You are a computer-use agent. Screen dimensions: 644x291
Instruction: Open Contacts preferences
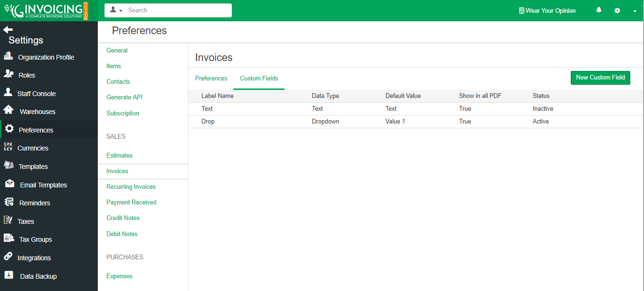118,81
